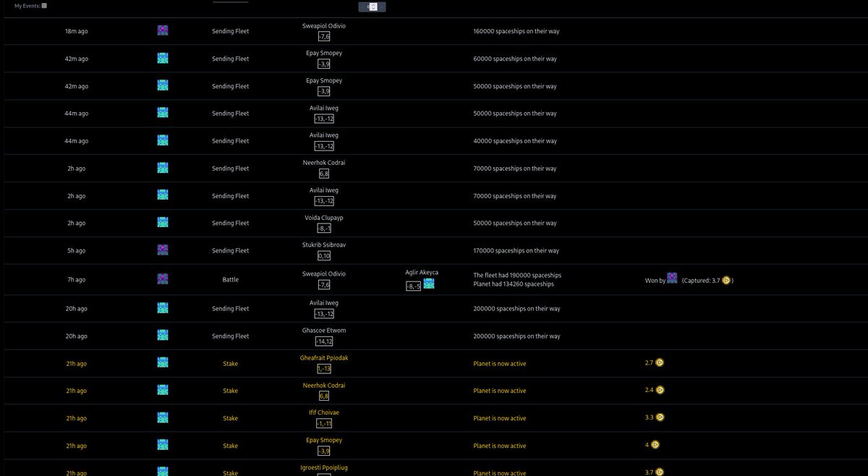Viewport: 868px width, 476px height.
Task: Click coin icon next to Captured 3.7
Action: click(x=726, y=280)
